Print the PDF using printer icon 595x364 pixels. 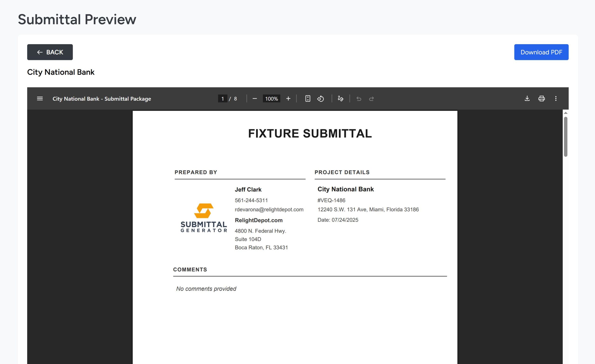541,99
